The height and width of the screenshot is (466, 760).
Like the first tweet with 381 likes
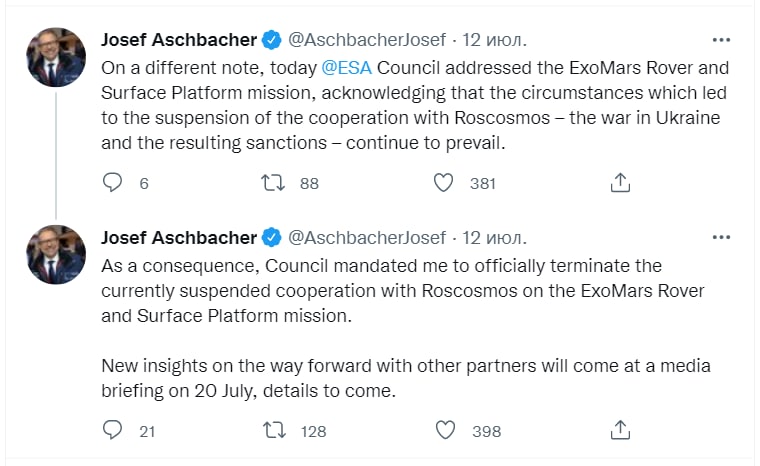tap(445, 183)
